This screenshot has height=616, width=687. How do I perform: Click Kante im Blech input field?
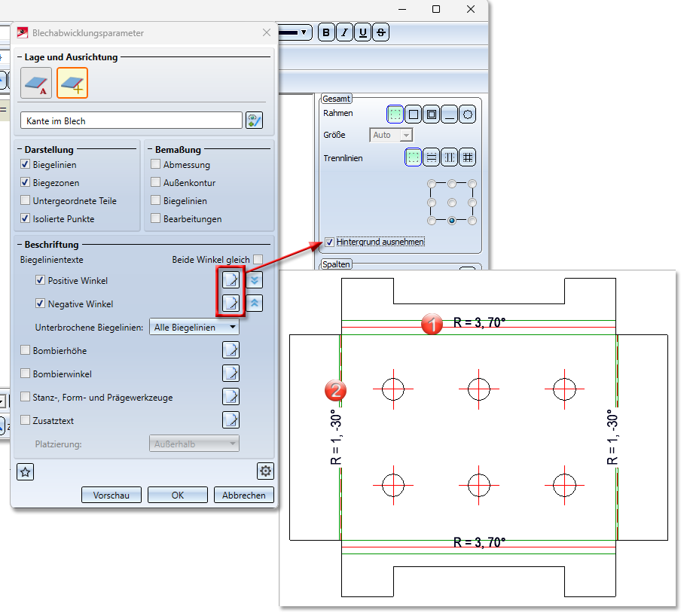tap(131, 120)
